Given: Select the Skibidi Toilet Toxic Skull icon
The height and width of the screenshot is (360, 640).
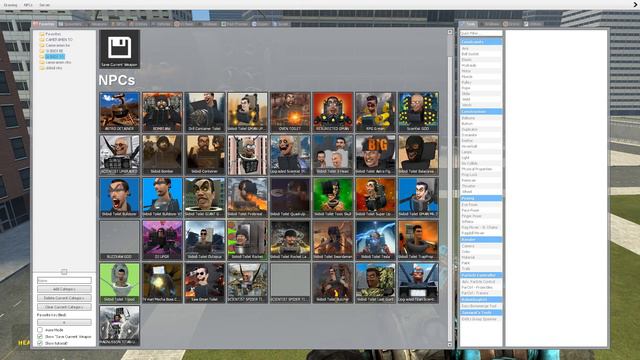Looking at the screenshot, I should (x=333, y=198).
